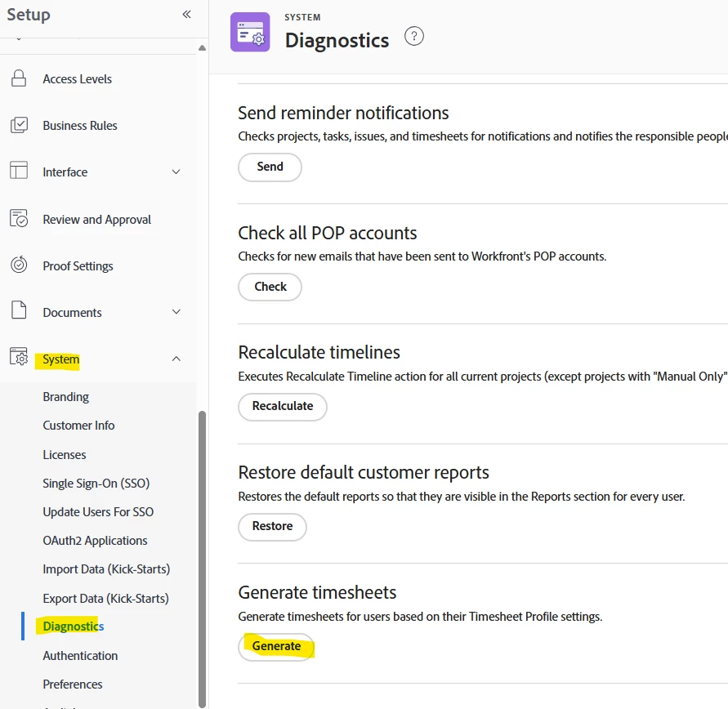Image resolution: width=728 pixels, height=709 pixels.
Task: Click Restore default customer reports button
Action: coord(272,526)
